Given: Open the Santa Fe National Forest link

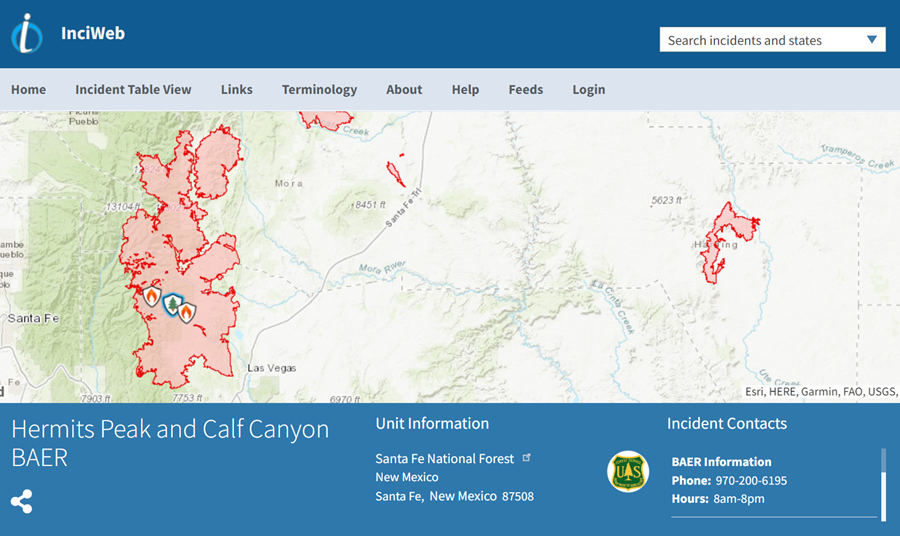Looking at the screenshot, I should 444,458.
